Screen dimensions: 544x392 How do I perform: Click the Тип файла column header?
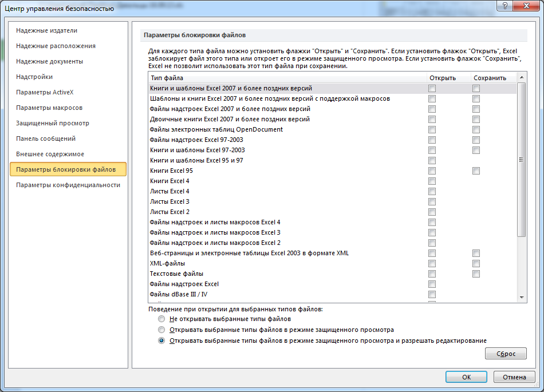[x=287, y=78]
